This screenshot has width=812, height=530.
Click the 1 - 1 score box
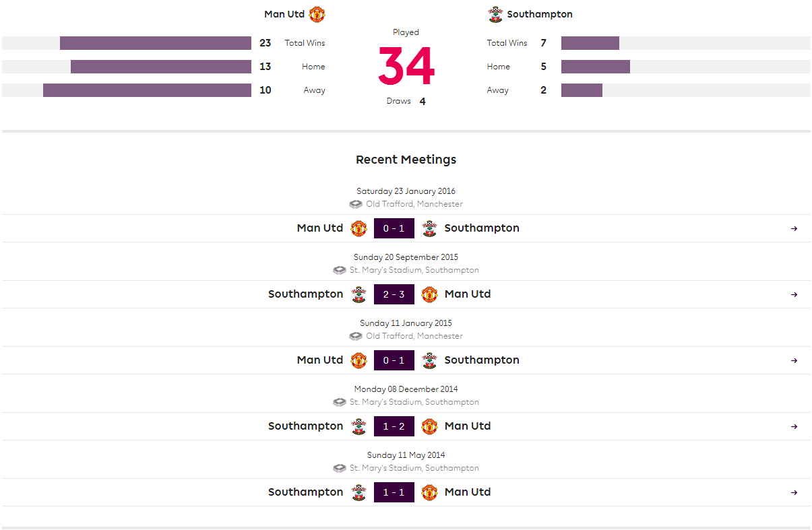point(394,492)
